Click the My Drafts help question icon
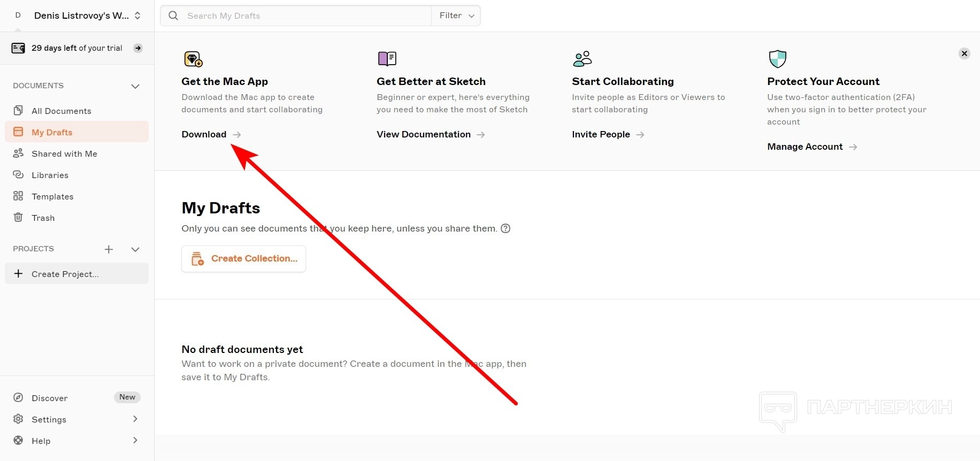980x461 pixels. [x=506, y=228]
